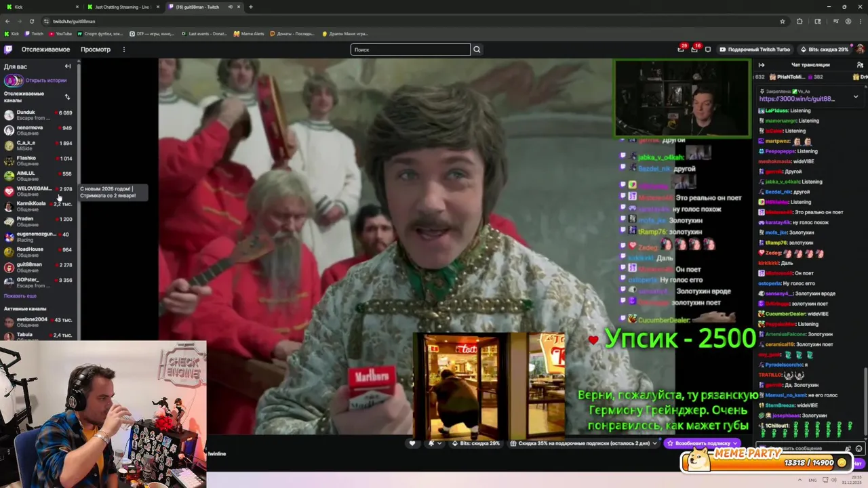The width and height of the screenshot is (868, 488).
Task: Click the chat panel scrollbar
Action: [x=865, y=400]
